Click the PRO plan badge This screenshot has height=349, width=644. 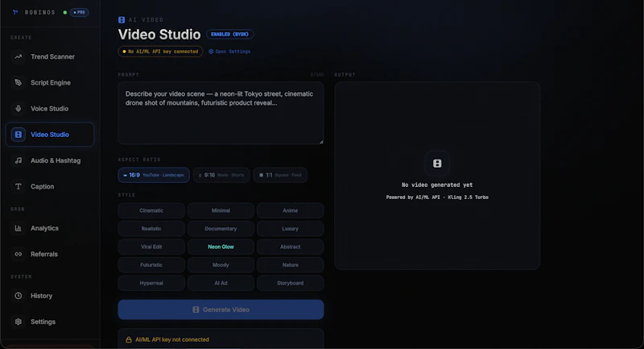tap(79, 12)
